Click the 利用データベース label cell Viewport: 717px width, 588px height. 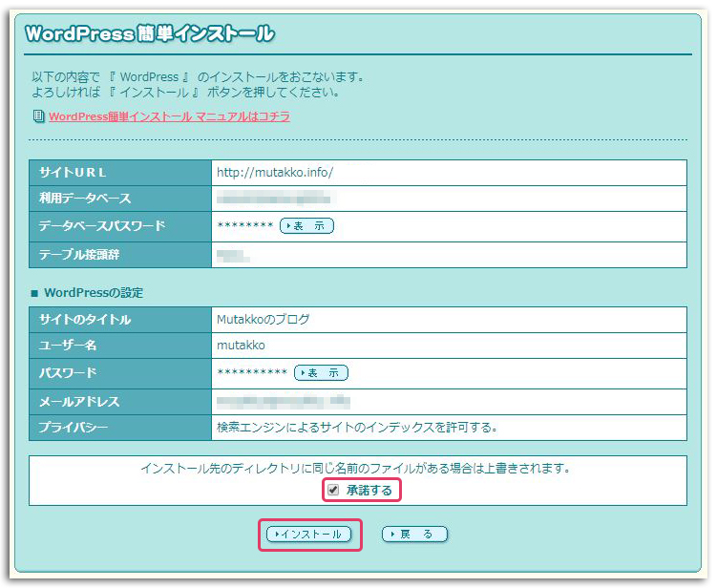pos(85,199)
